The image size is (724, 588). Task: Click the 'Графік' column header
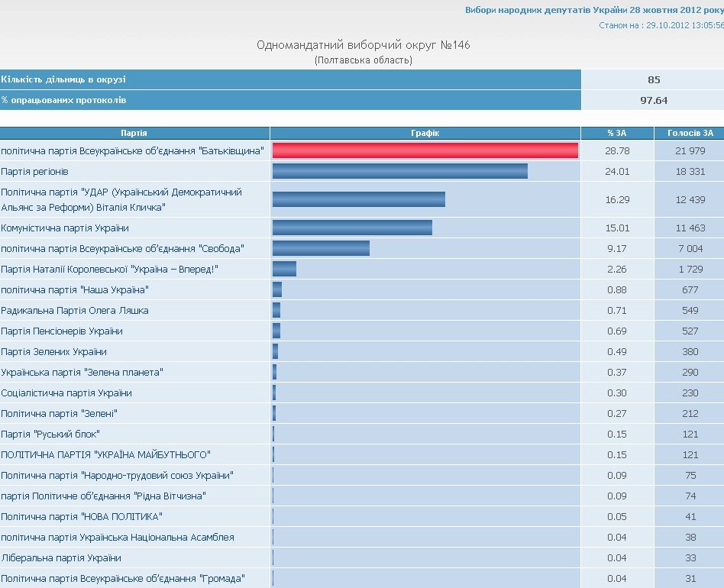[x=425, y=133]
